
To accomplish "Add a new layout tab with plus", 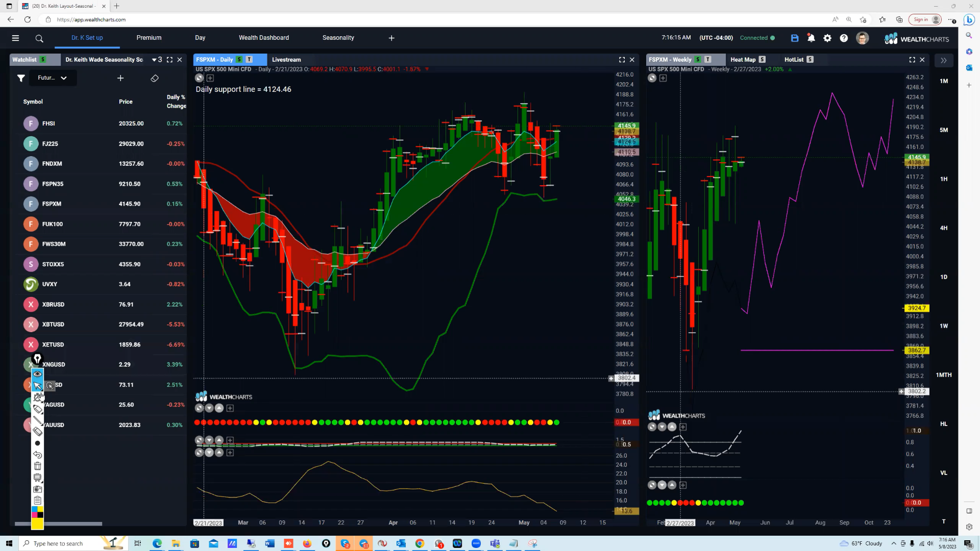I will [x=391, y=38].
